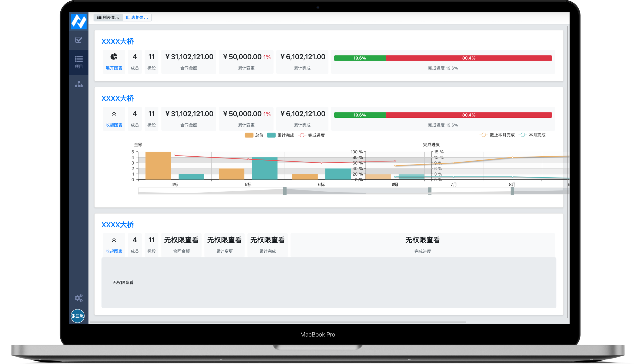Click 4 成员 tile in third card

(x=135, y=245)
